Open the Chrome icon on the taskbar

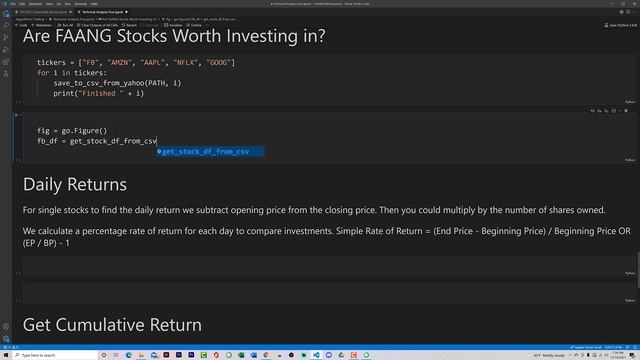pyautogui.click(x=266, y=355)
